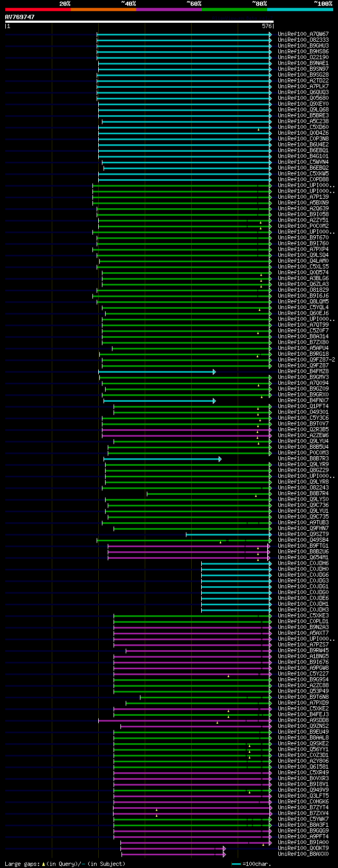Select hit label UniRef100_A7PLK7
The height and width of the screenshot is (868, 338).
303,87
